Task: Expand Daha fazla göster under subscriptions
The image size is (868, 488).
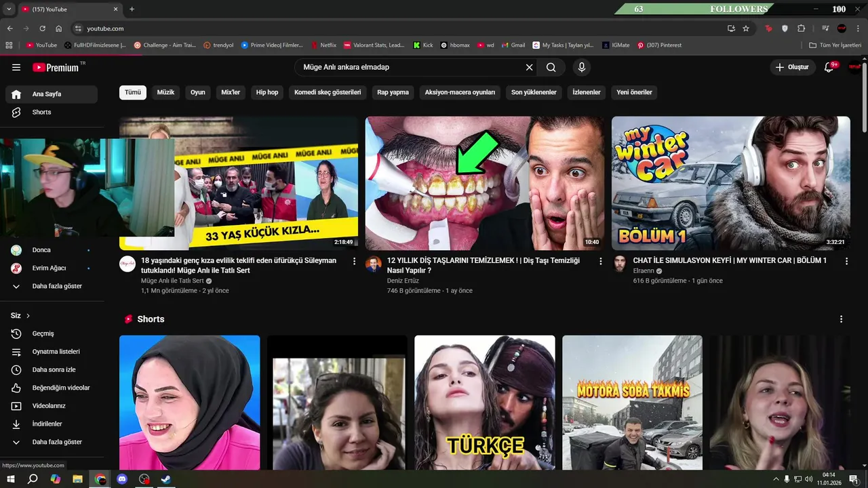Action: [x=52, y=286]
